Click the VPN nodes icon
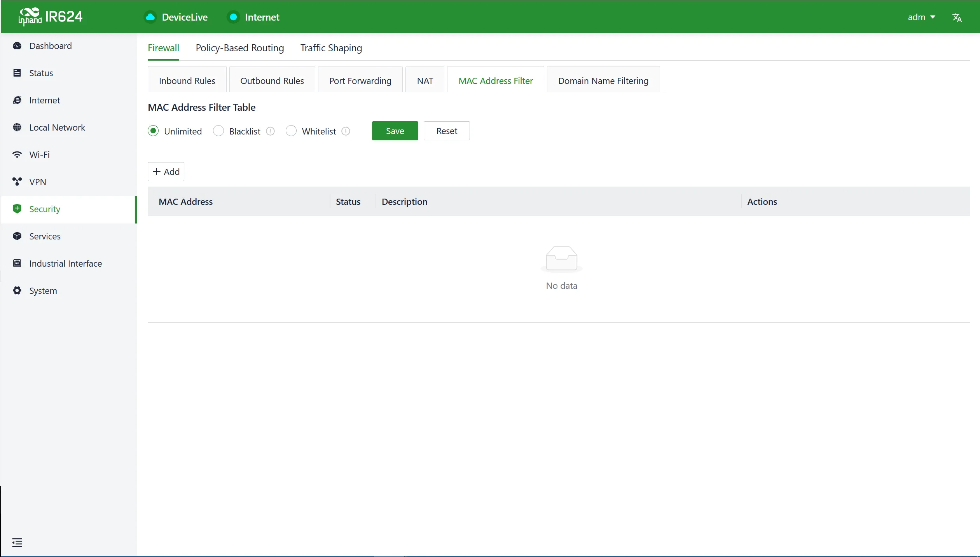 pyautogui.click(x=17, y=182)
